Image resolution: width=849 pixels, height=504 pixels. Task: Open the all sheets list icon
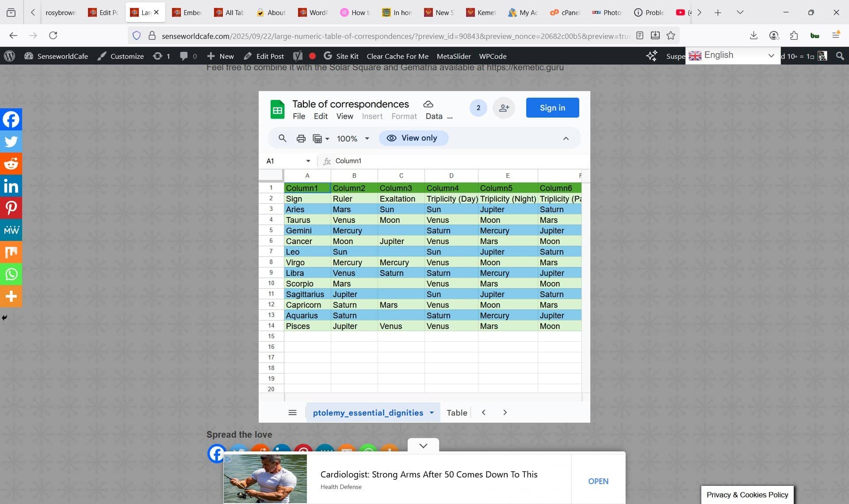click(292, 412)
